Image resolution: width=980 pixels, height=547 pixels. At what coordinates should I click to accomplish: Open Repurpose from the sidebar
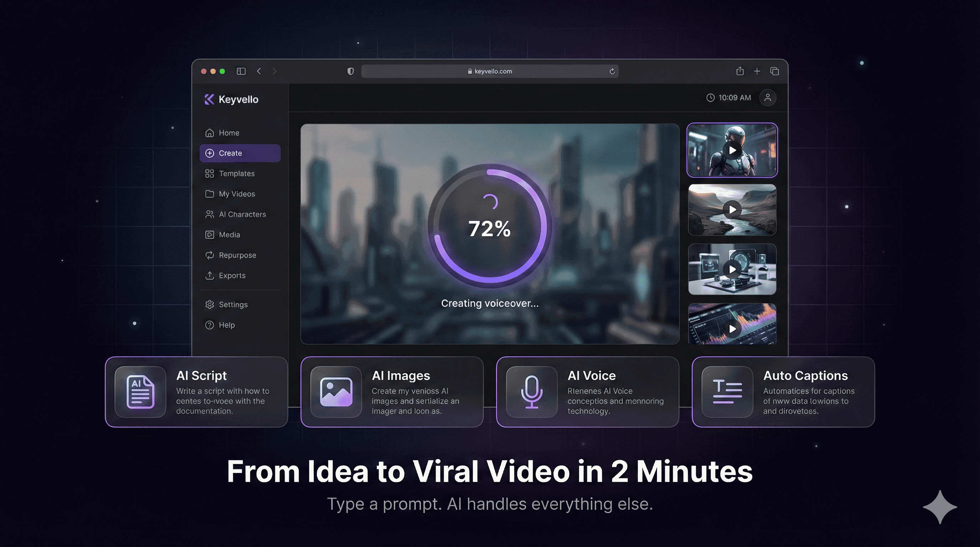coord(237,255)
